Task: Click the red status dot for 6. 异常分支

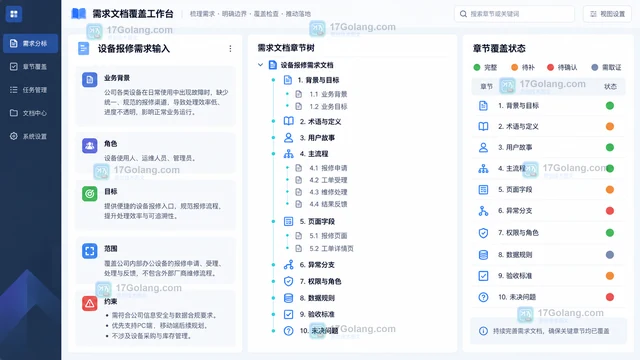Action: [610, 211]
